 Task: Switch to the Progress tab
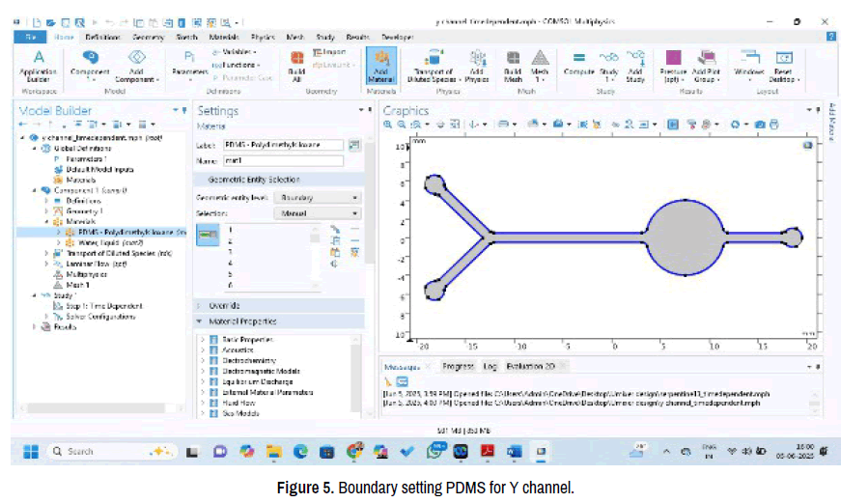tap(458, 367)
